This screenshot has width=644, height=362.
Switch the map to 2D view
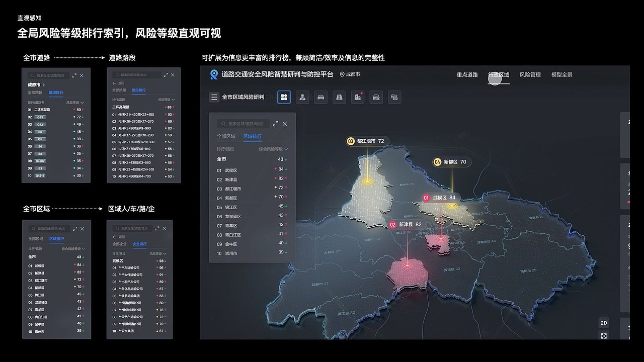pyautogui.click(x=603, y=322)
